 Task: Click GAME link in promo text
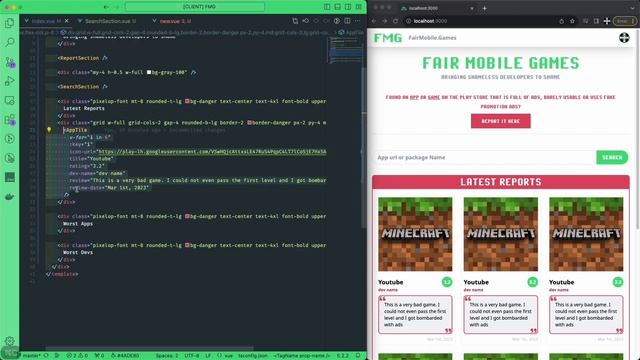pos(434,97)
